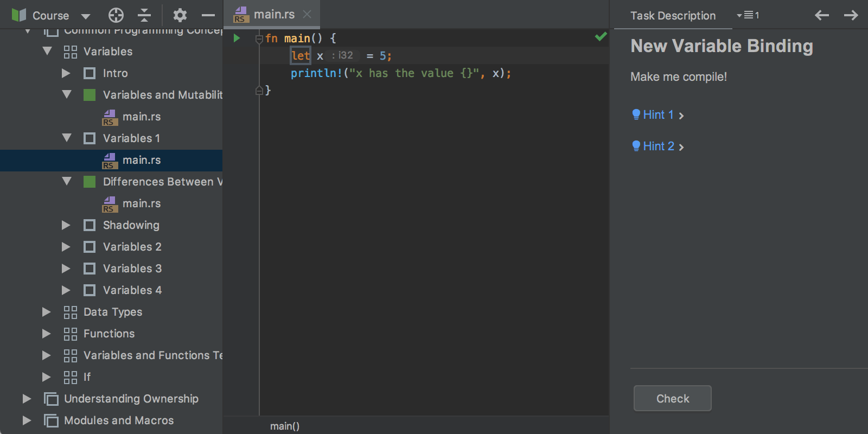The image size is (868, 434).
Task: Expand the Intro task
Action: click(66, 73)
